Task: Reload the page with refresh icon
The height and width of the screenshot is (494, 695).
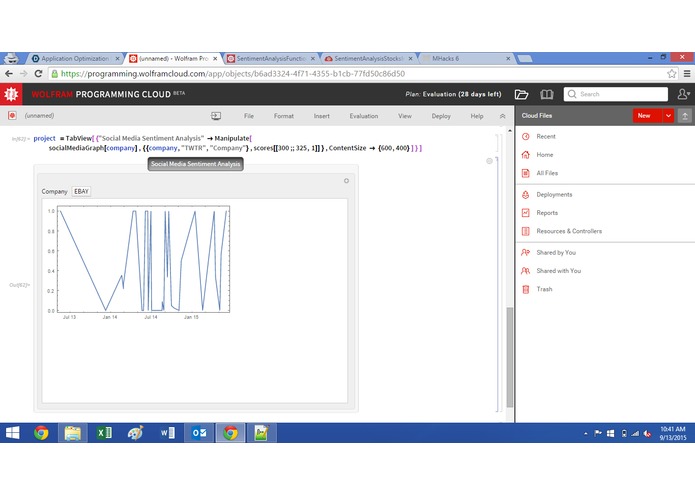Action: [38, 74]
